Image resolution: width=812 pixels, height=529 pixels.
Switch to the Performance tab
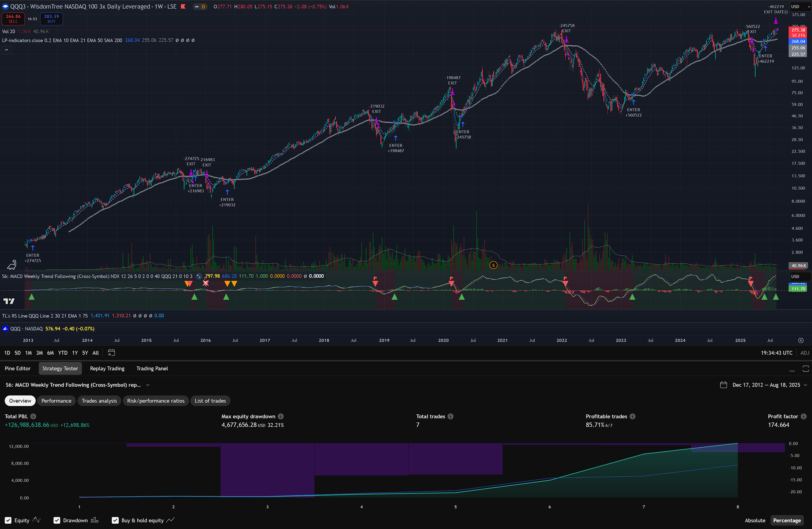coord(56,401)
